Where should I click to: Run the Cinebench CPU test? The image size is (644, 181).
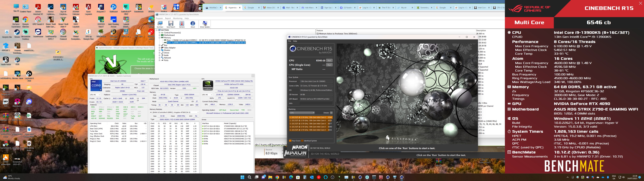pos(329,60)
